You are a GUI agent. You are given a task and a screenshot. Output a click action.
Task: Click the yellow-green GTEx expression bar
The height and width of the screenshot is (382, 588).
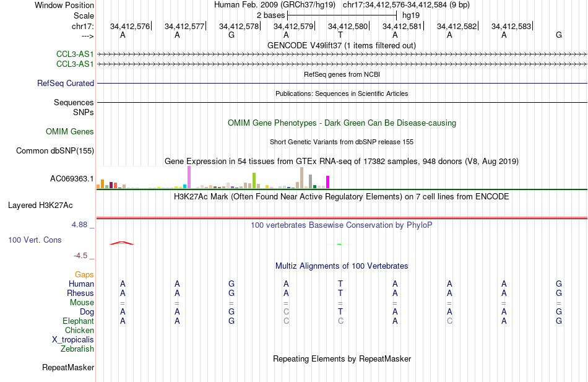[x=254, y=181]
